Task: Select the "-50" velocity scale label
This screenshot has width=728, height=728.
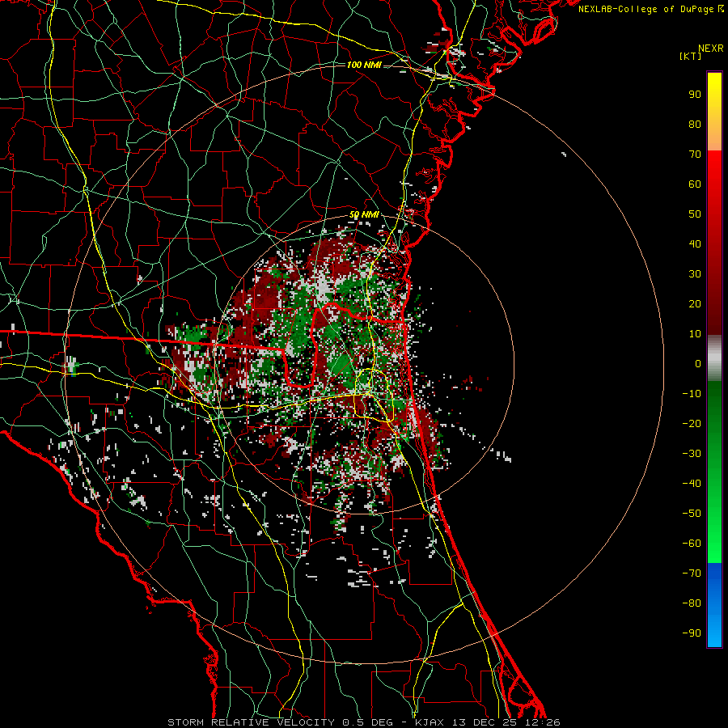Action: [692, 514]
